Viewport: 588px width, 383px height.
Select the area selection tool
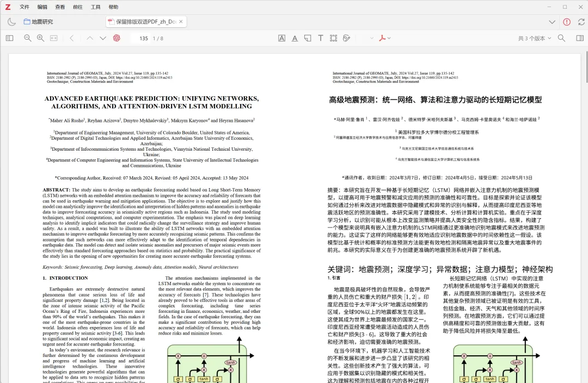click(x=333, y=38)
